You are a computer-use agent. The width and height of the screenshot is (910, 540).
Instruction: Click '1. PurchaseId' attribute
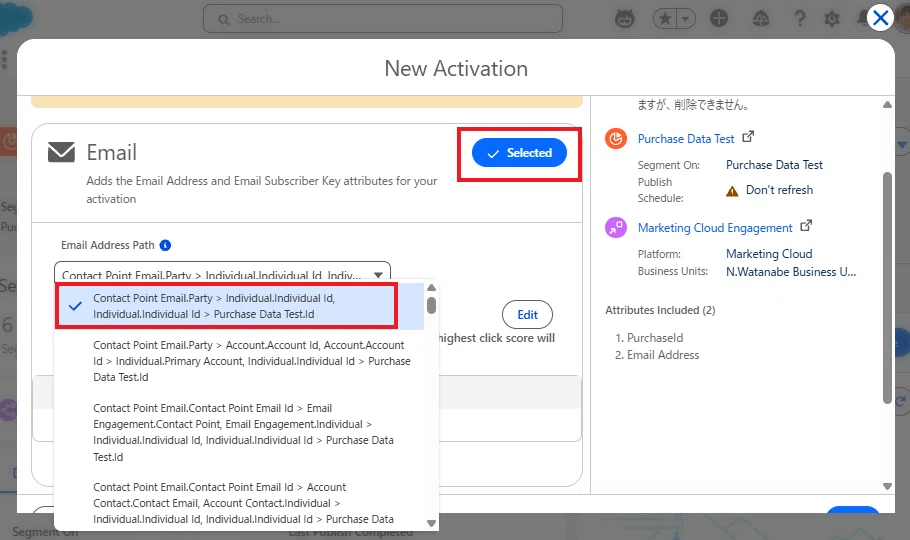[x=649, y=338]
